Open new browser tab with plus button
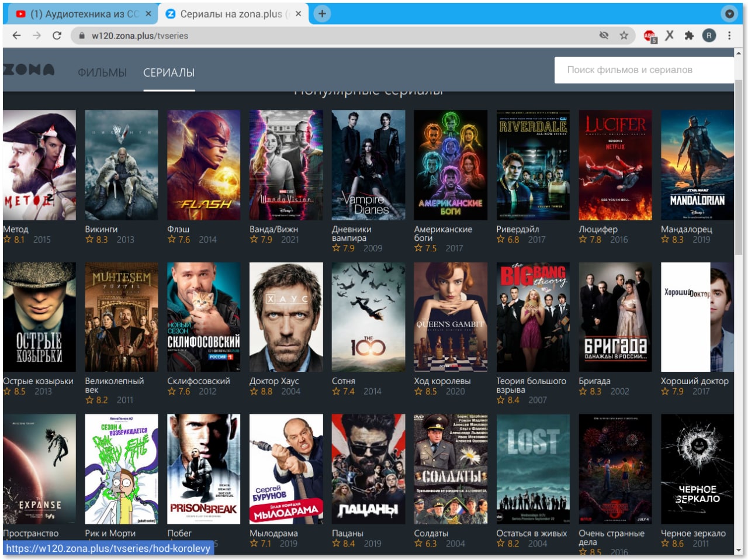Screen dimensions: 748x560 tap(322, 13)
